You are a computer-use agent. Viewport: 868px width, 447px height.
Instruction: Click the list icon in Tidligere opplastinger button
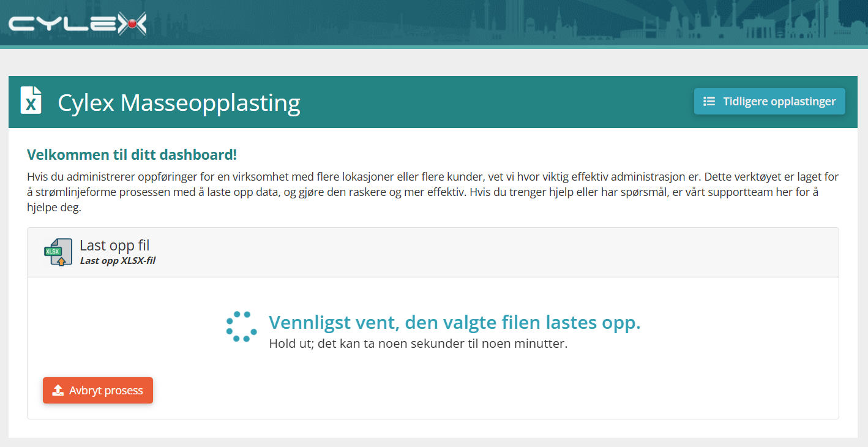709,102
